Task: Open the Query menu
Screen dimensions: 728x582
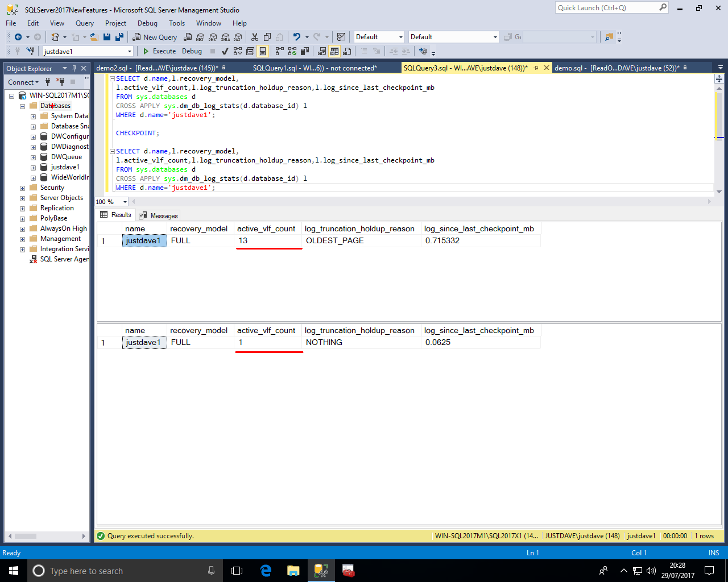Action: [x=84, y=23]
